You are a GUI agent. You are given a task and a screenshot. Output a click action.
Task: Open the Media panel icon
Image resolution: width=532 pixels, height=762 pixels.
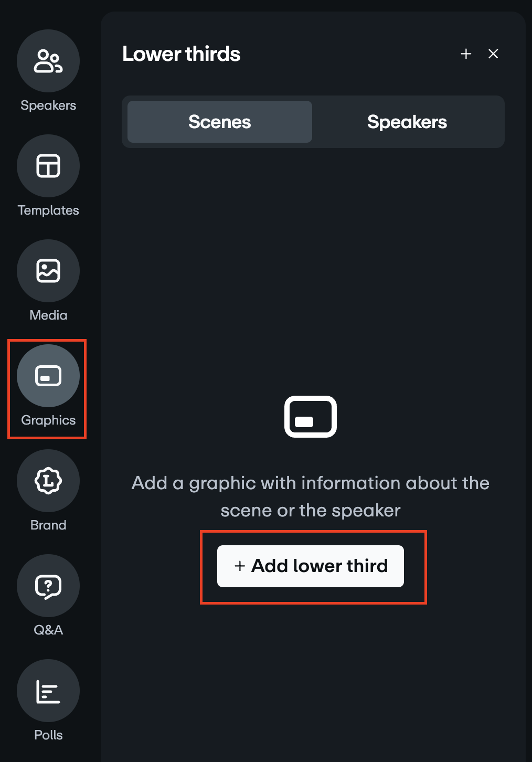pyautogui.click(x=48, y=271)
